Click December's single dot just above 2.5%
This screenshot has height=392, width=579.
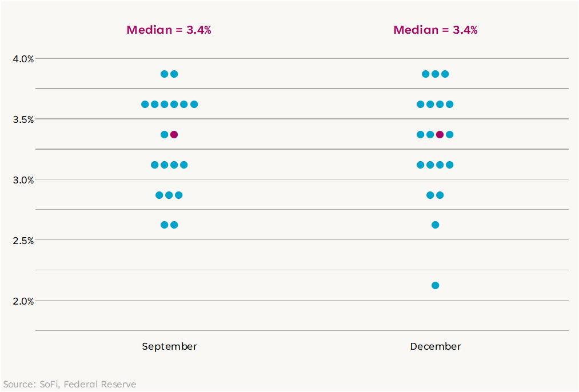[x=435, y=225]
